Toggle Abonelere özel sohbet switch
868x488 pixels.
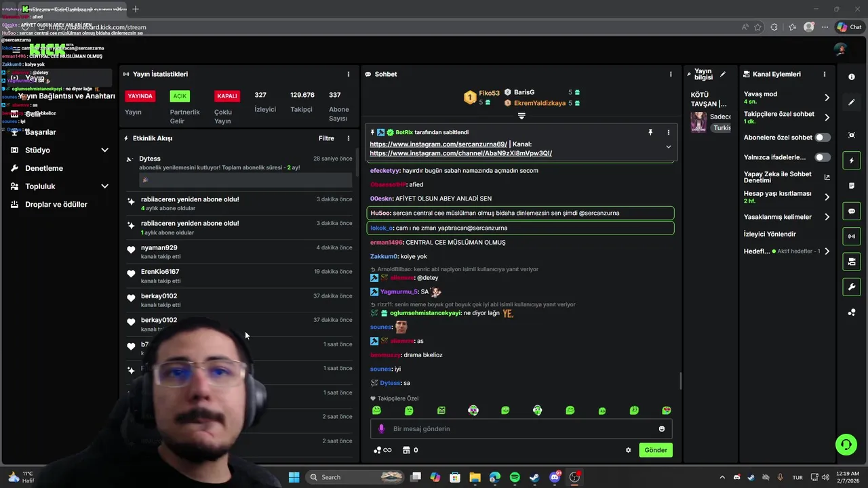823,138
